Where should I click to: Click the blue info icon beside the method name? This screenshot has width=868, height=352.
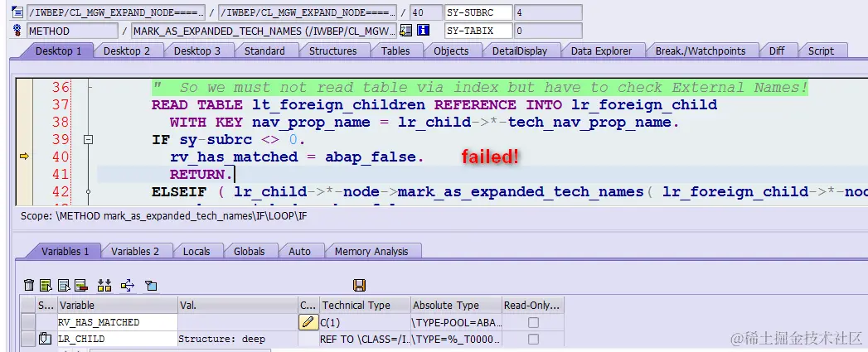(x=424, y=31)
